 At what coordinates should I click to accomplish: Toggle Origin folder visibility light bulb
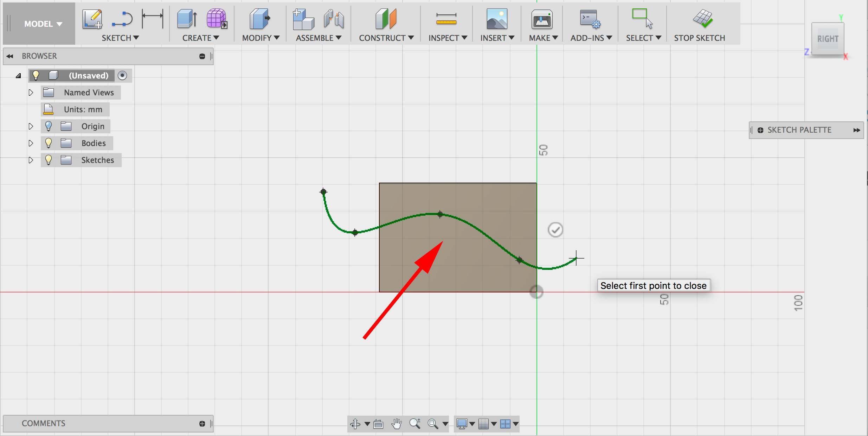coord(49,126)
